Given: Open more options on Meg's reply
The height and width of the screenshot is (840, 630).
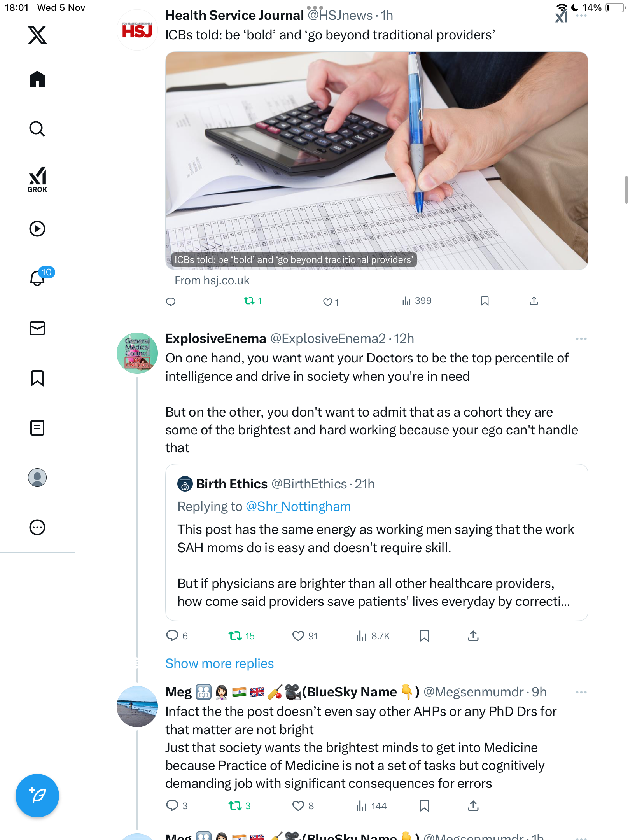Looking at the screenshot, I should point(581,692).
